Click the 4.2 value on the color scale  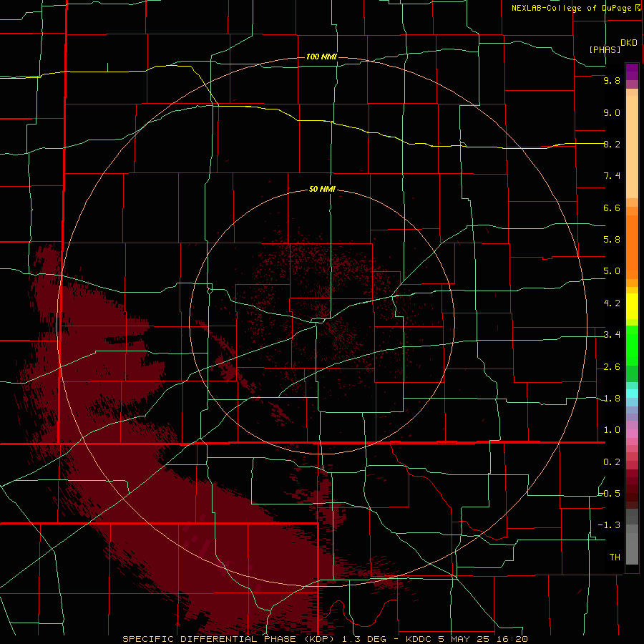pyautogui.click(x=612, y=303)
